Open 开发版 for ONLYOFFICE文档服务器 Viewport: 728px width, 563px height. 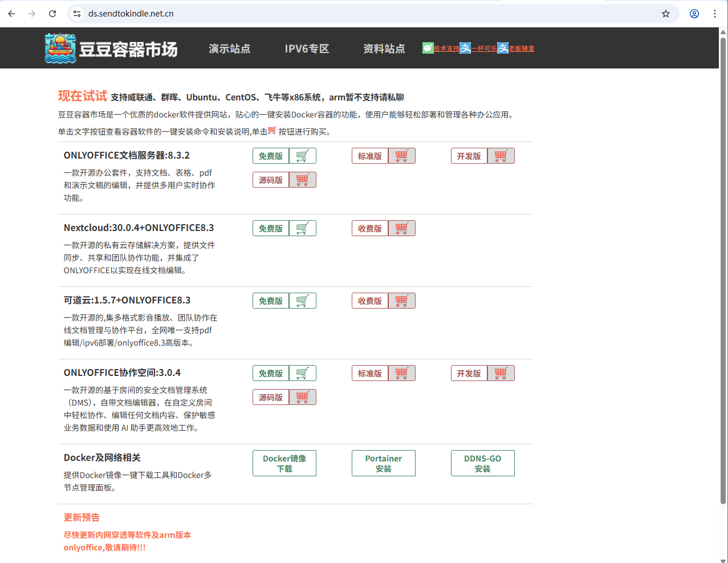(x=469, y=156)
